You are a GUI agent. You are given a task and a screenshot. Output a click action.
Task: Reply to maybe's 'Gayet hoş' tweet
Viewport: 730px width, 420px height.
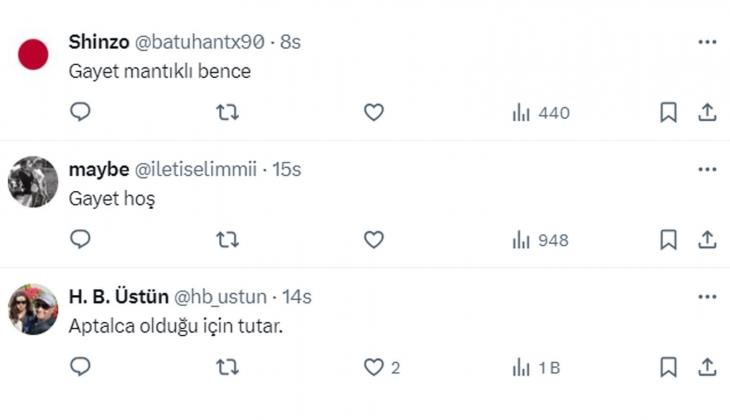coord(81,240)
